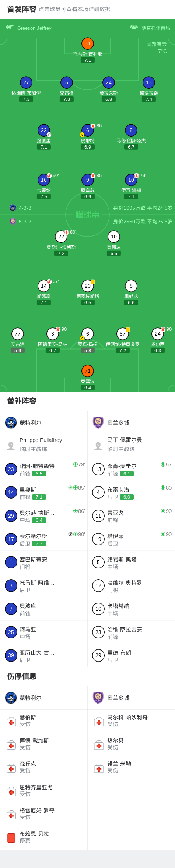Open player 57 伊阿戈-特奥多罗 with yellow card
This screenshot has width=175, height=868.
coord(123,340)
